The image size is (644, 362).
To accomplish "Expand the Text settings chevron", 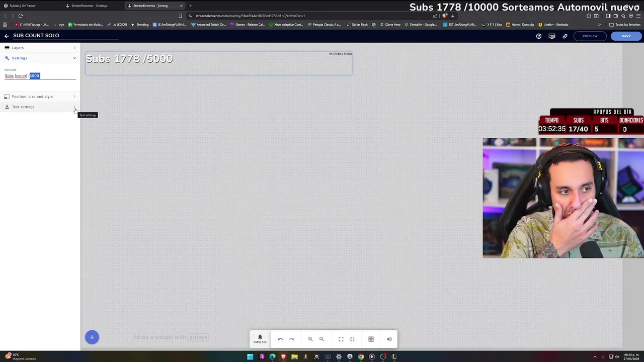I will (x=74, y=107).
